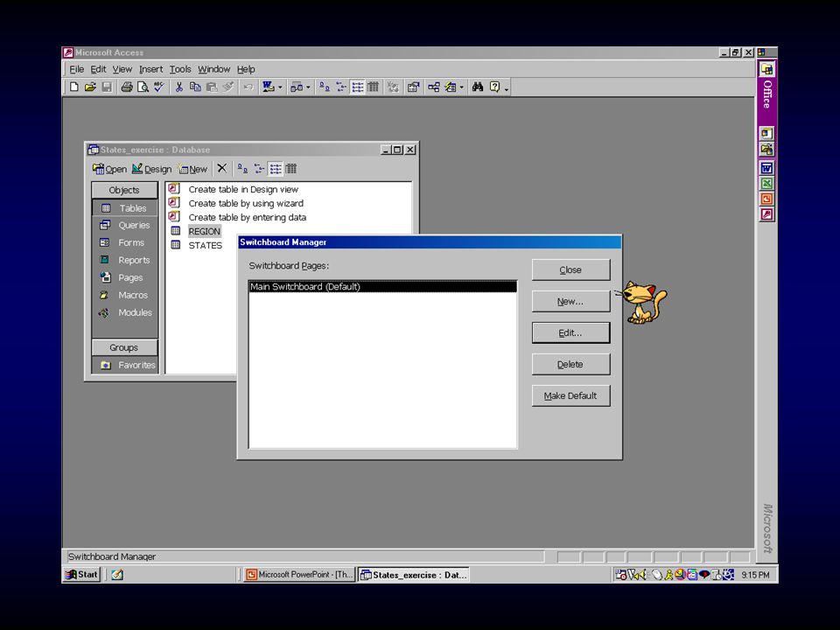
Task: Expand the Analyze dropdown arrow
Action: 308,87
